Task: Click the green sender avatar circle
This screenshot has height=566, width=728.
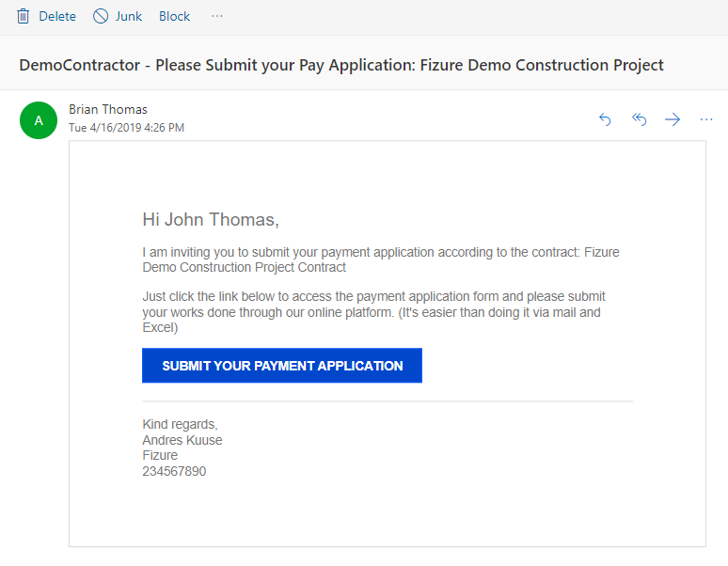Action: coord(39,120)
